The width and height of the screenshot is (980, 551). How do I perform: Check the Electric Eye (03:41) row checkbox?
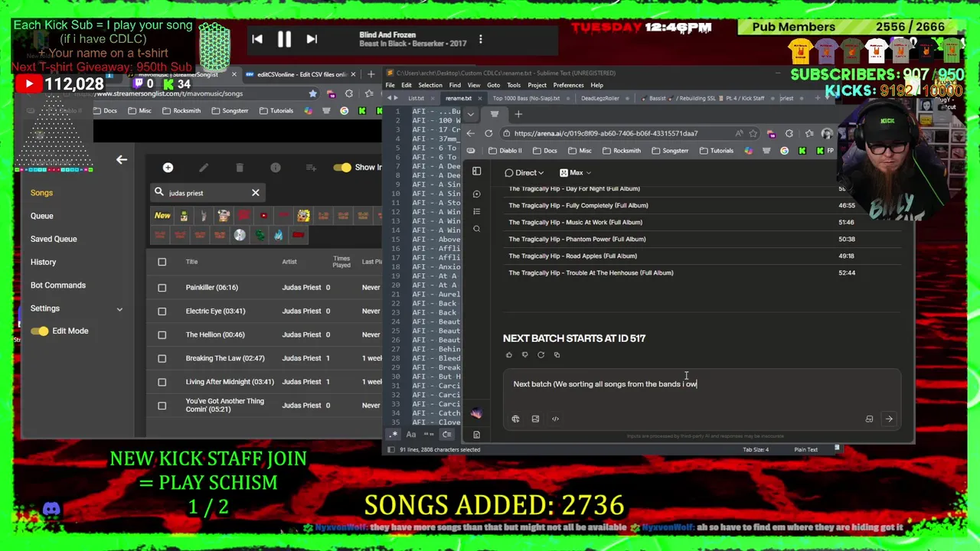click(x=162, y=311)
